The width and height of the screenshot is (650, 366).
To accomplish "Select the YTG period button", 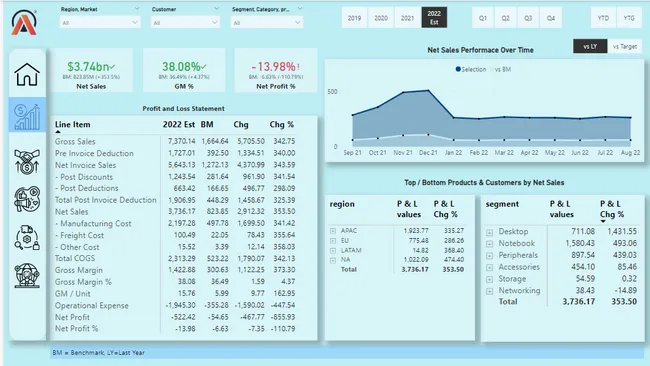I will (629, 18).
